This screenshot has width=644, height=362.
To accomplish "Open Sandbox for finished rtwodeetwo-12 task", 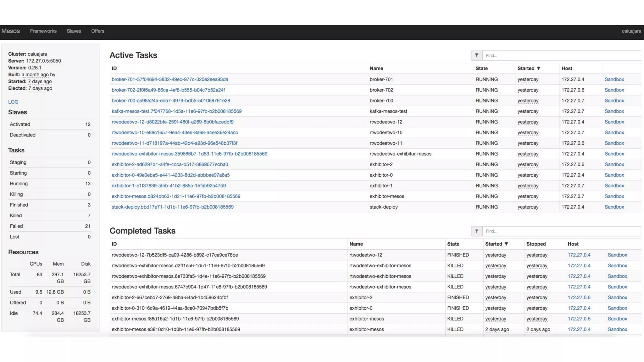I will [617, 255].
